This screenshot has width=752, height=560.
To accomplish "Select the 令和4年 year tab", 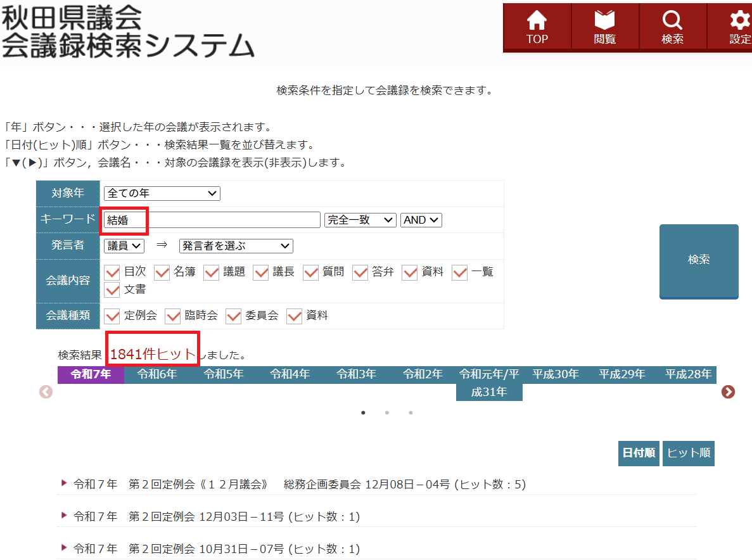I will (x=290, y=374).
